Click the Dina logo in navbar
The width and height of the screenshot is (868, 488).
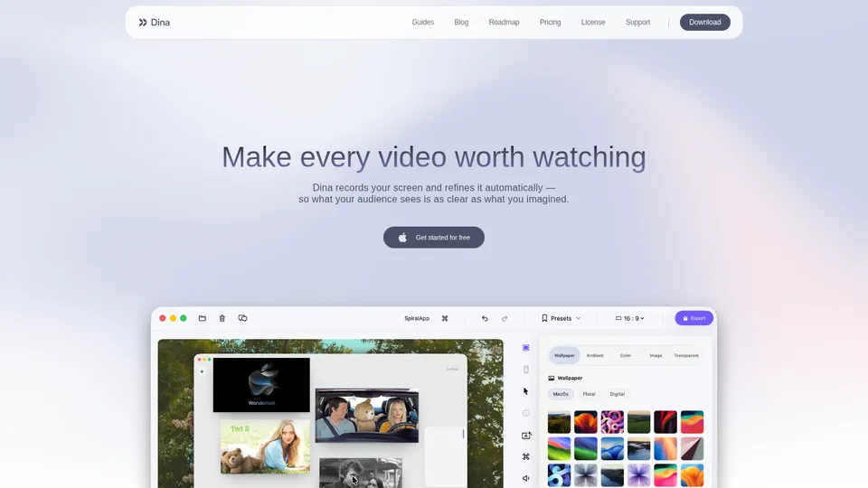(154, 22)
